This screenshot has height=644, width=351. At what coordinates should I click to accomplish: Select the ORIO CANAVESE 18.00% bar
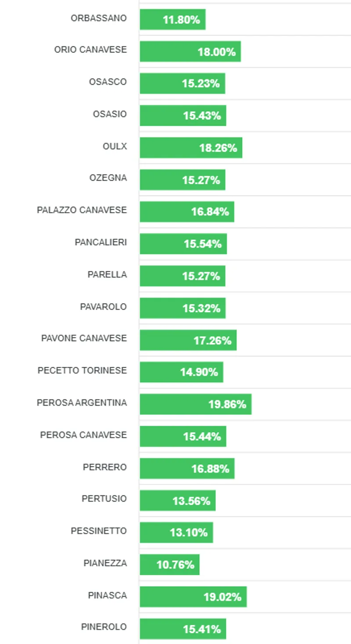pos(190,51)
